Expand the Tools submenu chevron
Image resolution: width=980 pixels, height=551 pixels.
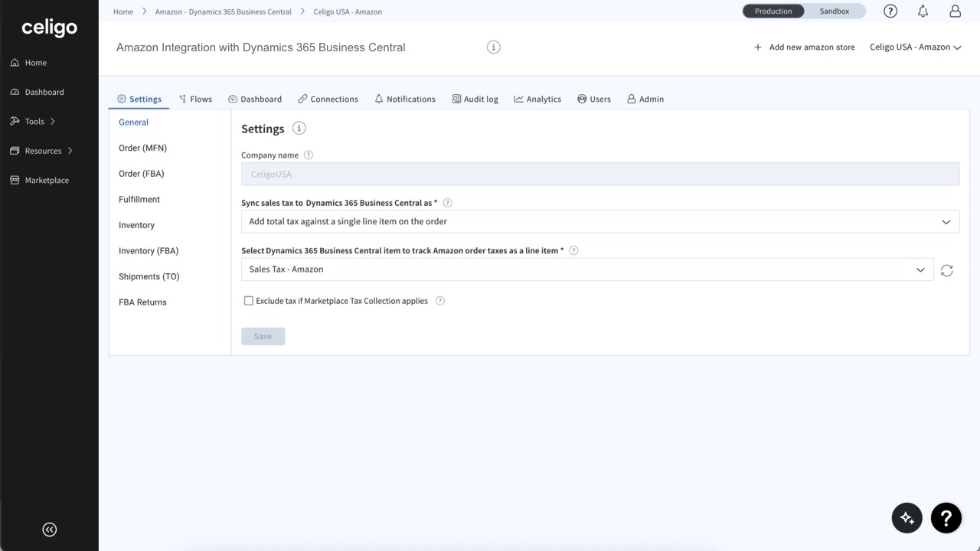coord(53,122)
